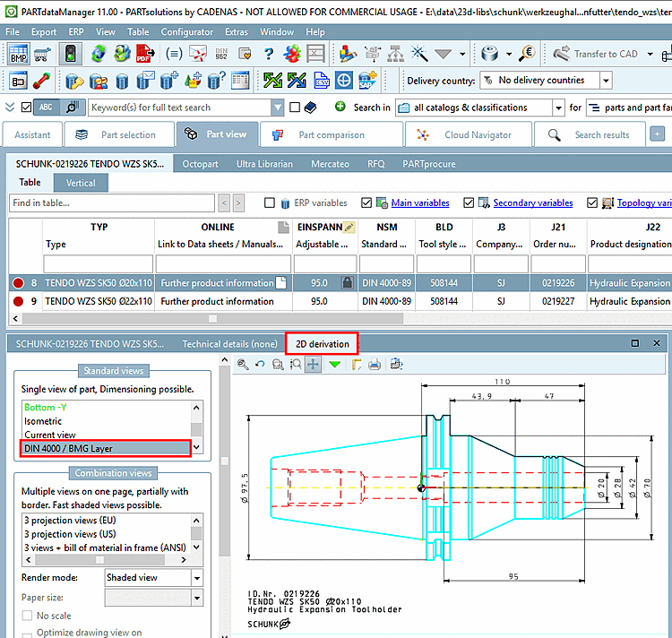The width and height of the screenshot is (672, 638).
Task: Click the green down arrow in drawing toolbar
Action: pyautogui.click(x=334, y=365)
